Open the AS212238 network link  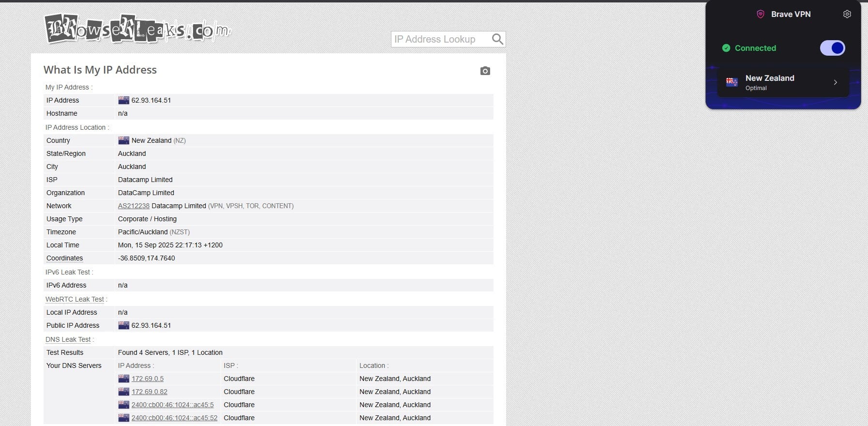(134, 206)
